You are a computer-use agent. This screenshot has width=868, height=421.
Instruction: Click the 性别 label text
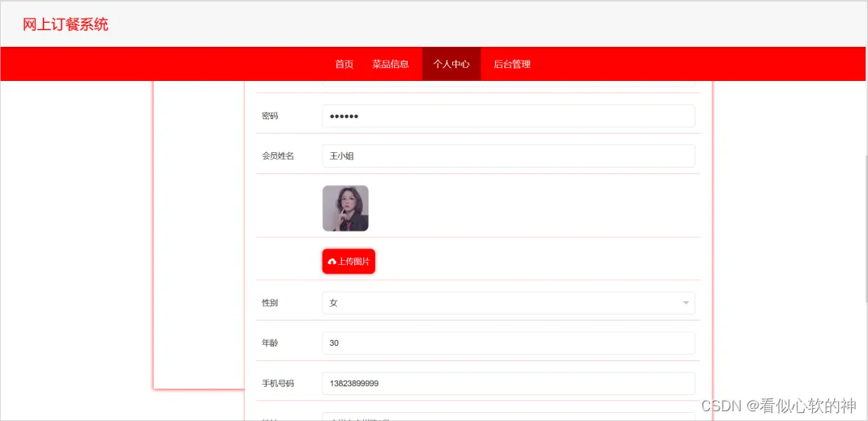pos(270,303)
